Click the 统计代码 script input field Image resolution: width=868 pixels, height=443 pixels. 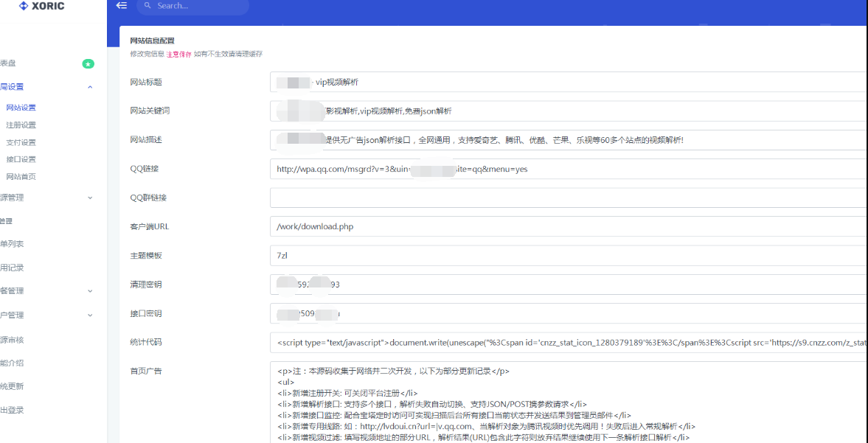point(569,342)
